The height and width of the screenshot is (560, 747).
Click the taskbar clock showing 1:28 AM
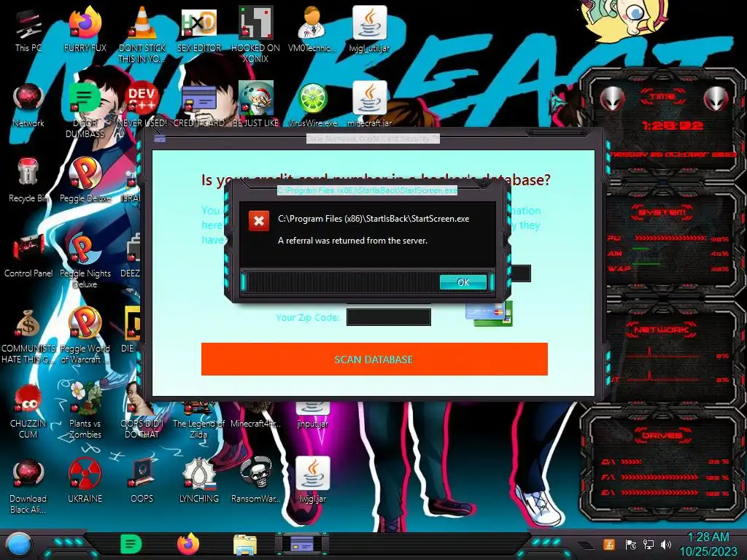pyautogui.click(x=708, y=544)
